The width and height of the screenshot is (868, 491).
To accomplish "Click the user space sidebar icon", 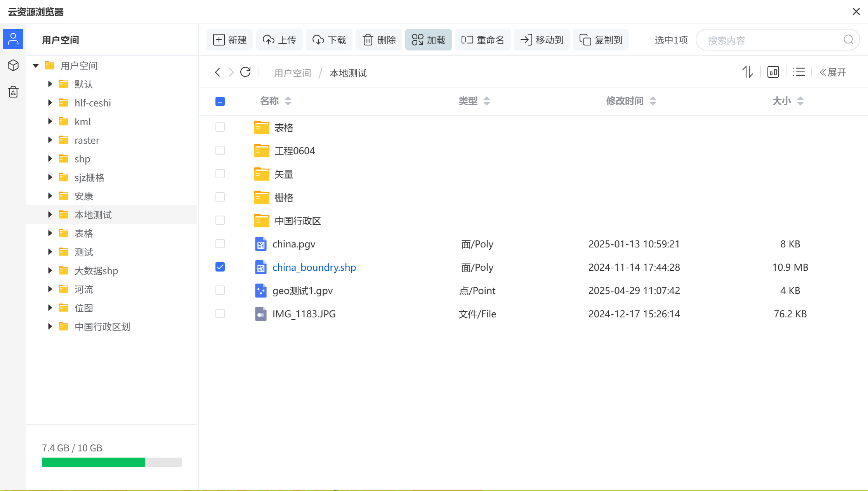I will (13, 39).
